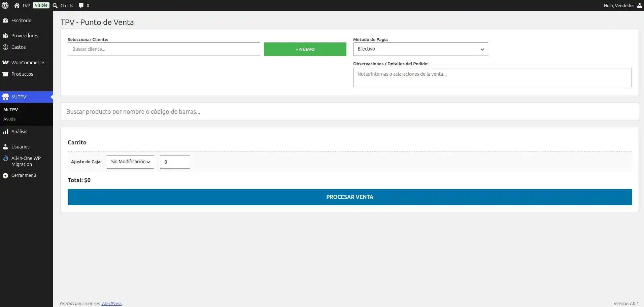
Task: Open the TVP site home icon
Action: pos(17,5)
